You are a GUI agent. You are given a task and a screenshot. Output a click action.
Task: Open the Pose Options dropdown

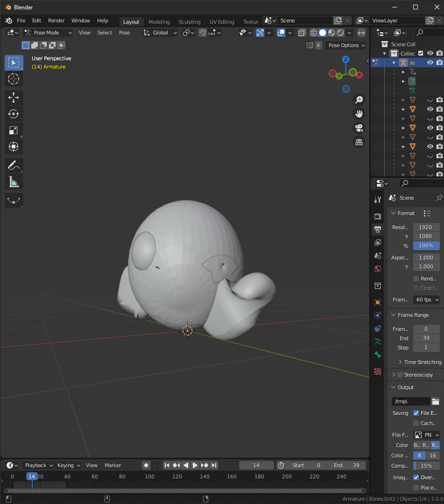(345, 45)
